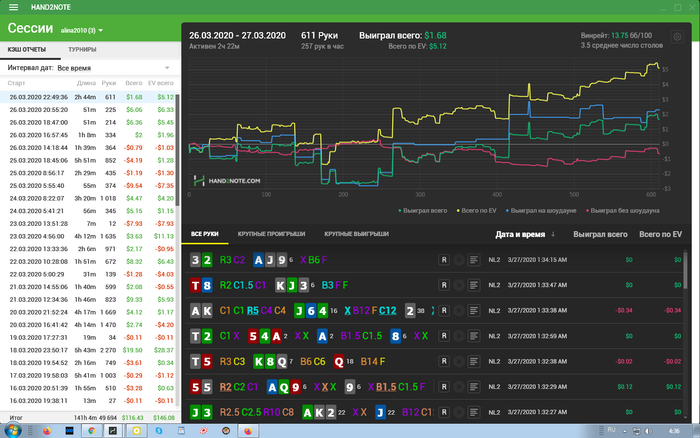This screenshot has height=438, width=700.
Task: Open Chrome from the taskbar
Action: (92, 430)
